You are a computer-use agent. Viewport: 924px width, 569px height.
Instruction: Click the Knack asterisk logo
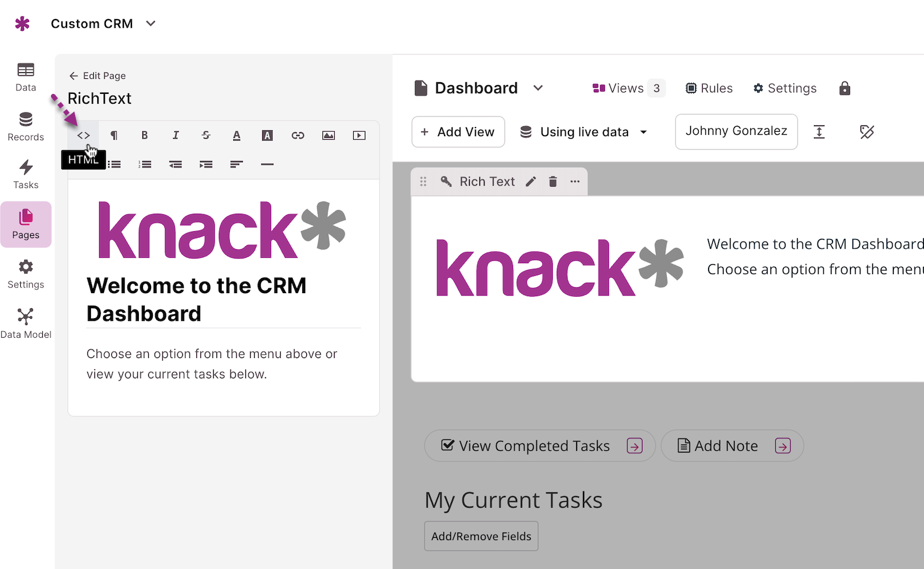tap(22, 24)
